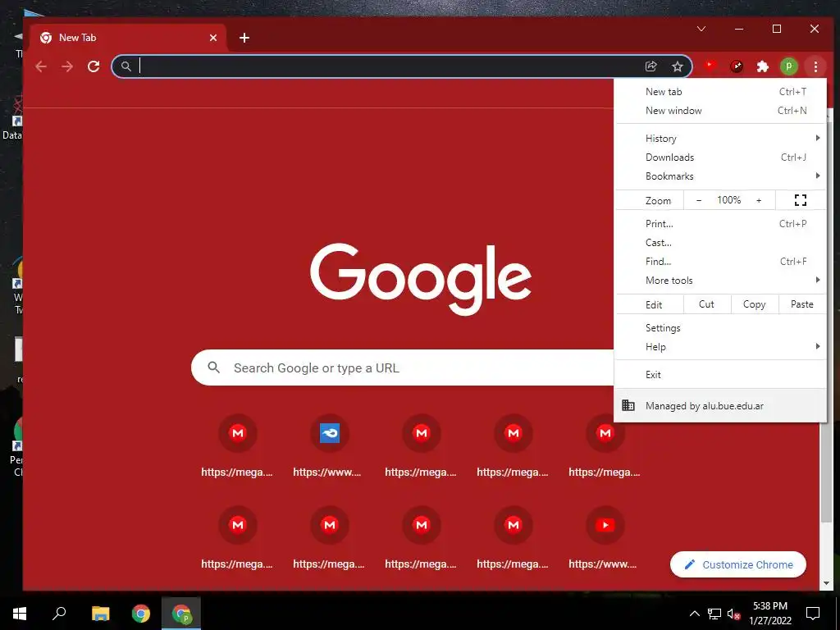
Task: Open File Explorer from taskbar
Action: pos(100,614)
